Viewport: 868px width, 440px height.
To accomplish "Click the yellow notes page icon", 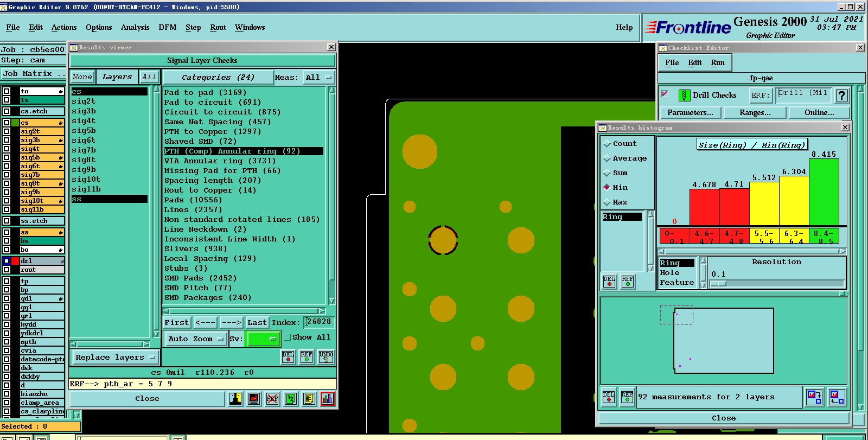I will point(309,399).
